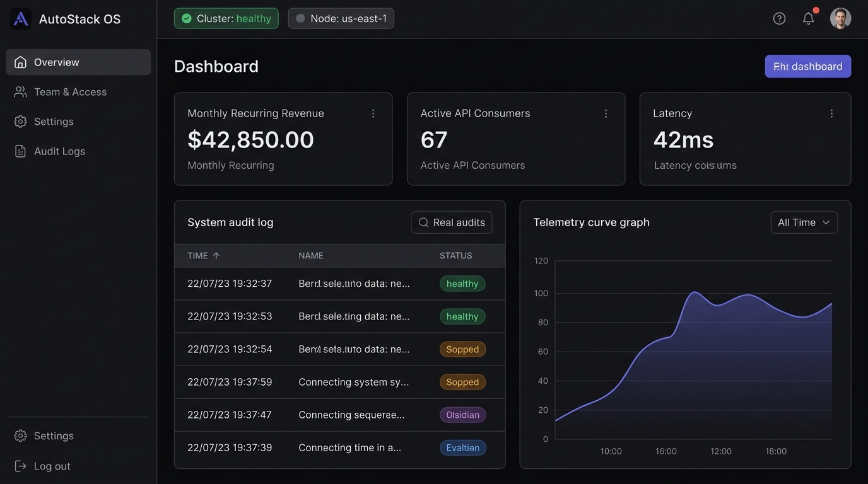The width and height of the screenshot is (868, 484).
Task: Click the grey dot in Node badge
Action: (300, 18)
